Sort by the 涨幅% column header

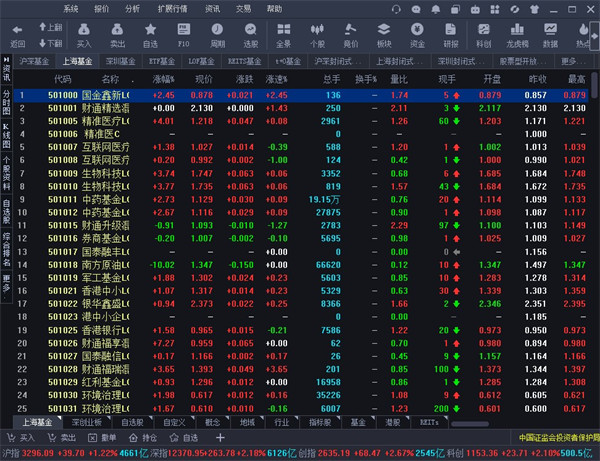coord(164,78)
